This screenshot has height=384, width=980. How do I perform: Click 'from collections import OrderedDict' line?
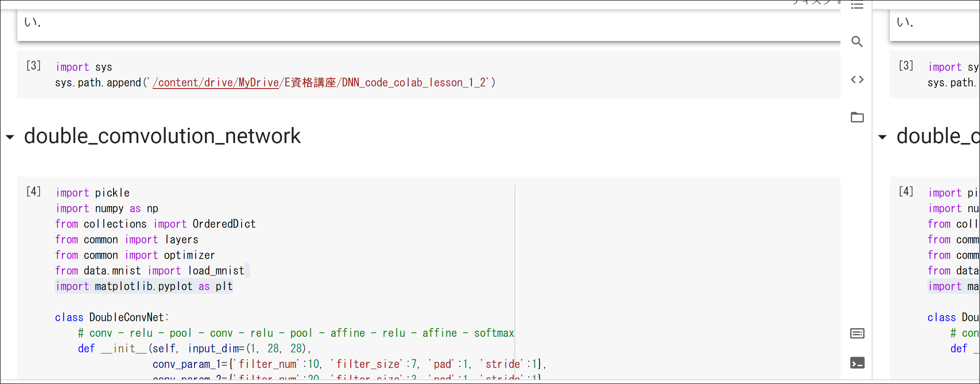click(155, 224)
